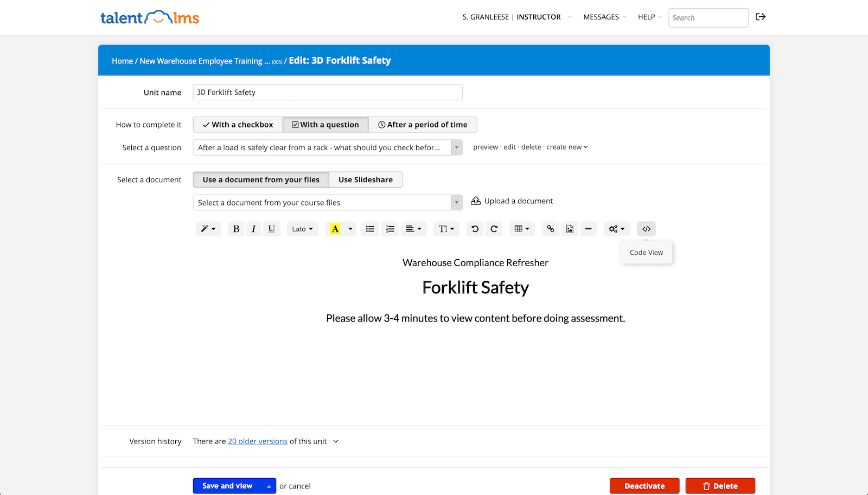The height and width of the screenshot is (495, 868).
Task: Open the Help menu
Action: 650,17
